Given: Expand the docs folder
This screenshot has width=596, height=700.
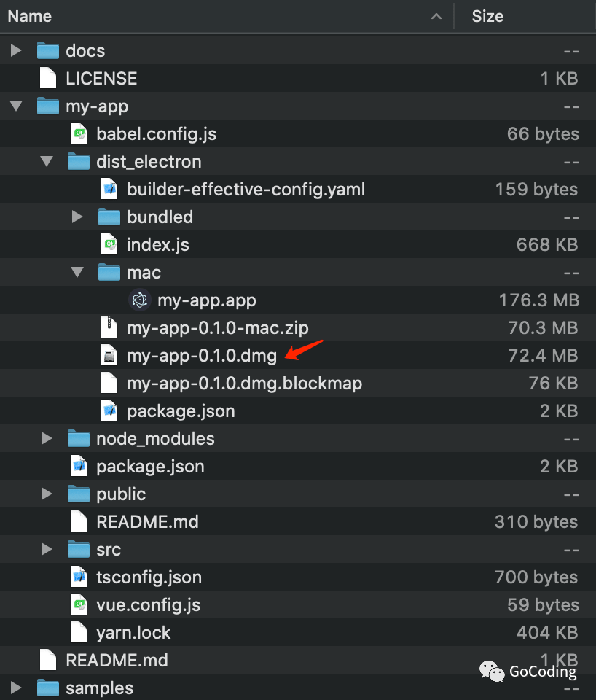Looking at the screenshot, I should tap(16, 50).
